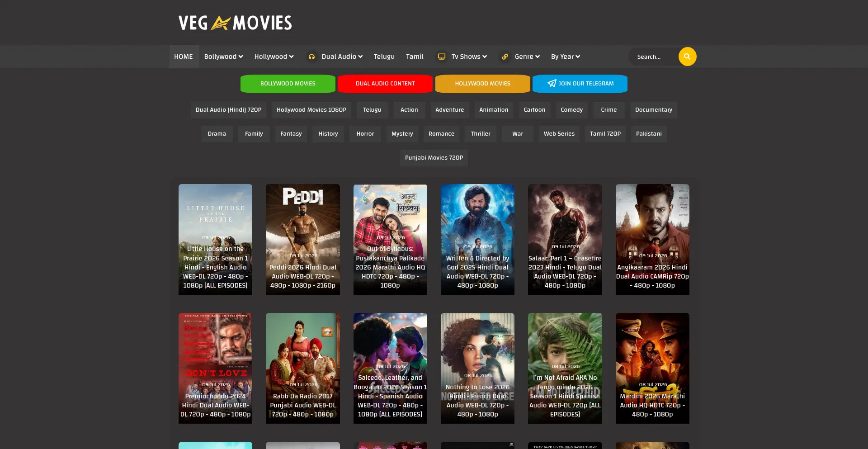Expand the Hollywood dropdown menu
This screenshot has width=868, height=449.
[274, 57]
